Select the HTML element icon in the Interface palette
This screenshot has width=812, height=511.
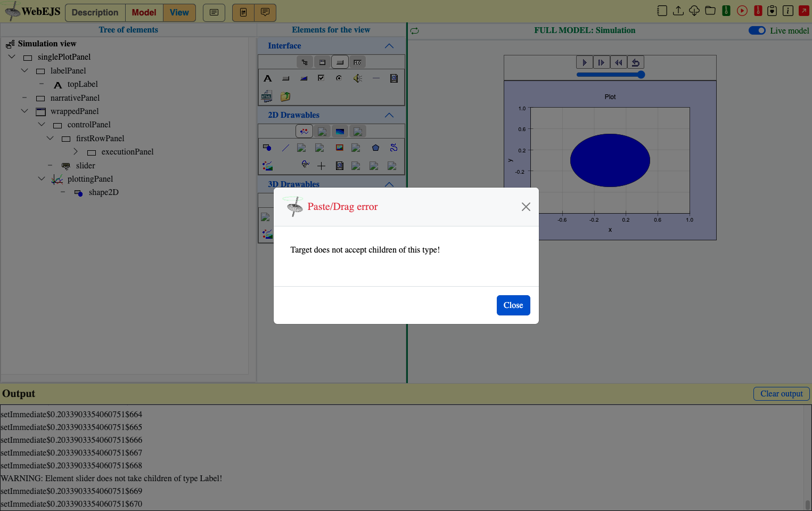(x=267, y=96)
